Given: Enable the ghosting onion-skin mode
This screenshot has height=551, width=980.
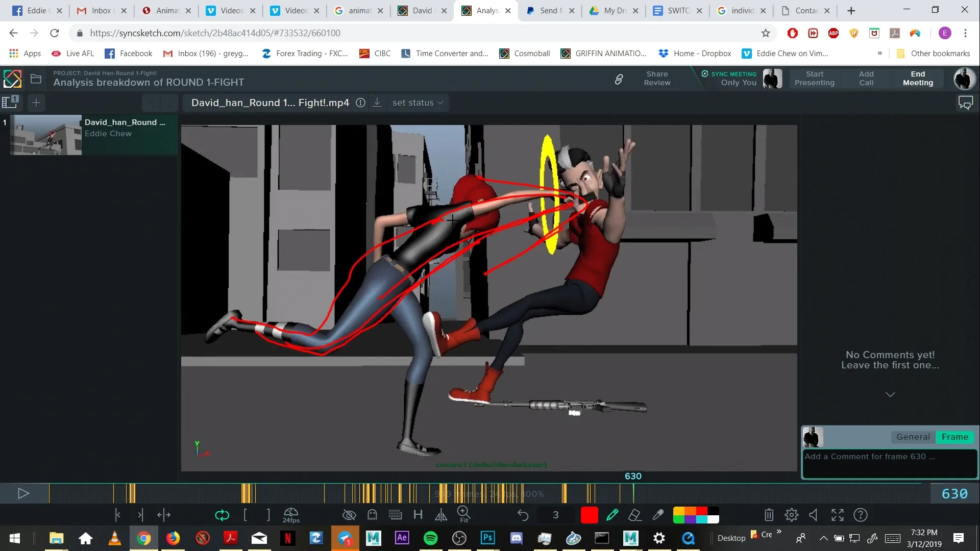Looking at the screenshot, I should tap(372, 515).
